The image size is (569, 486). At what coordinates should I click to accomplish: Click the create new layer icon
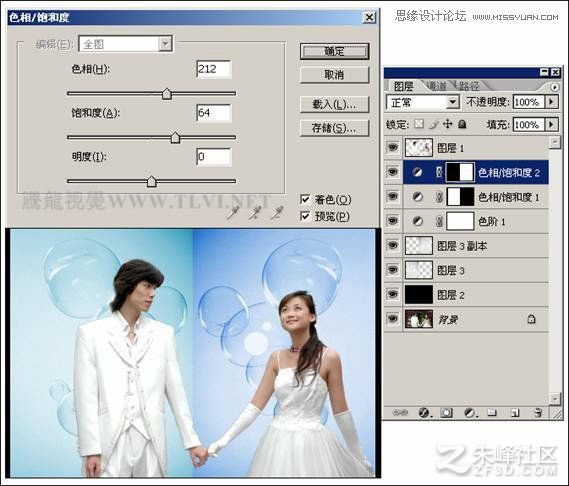[x=515, y=413]
